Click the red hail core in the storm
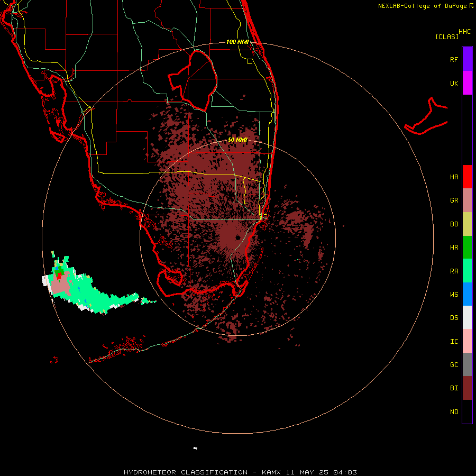This screenshot has width=476, height=476. click(x=59, y=276)
